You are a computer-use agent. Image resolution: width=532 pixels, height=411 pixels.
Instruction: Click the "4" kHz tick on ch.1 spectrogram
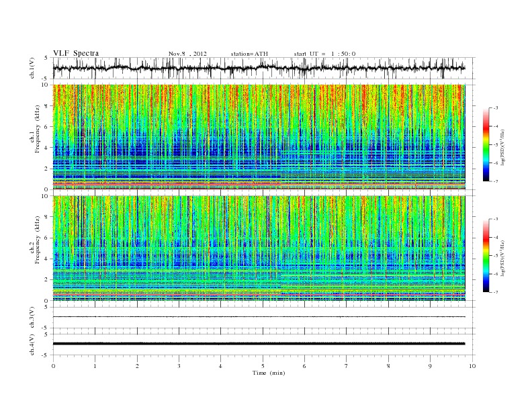click(46, 148)
